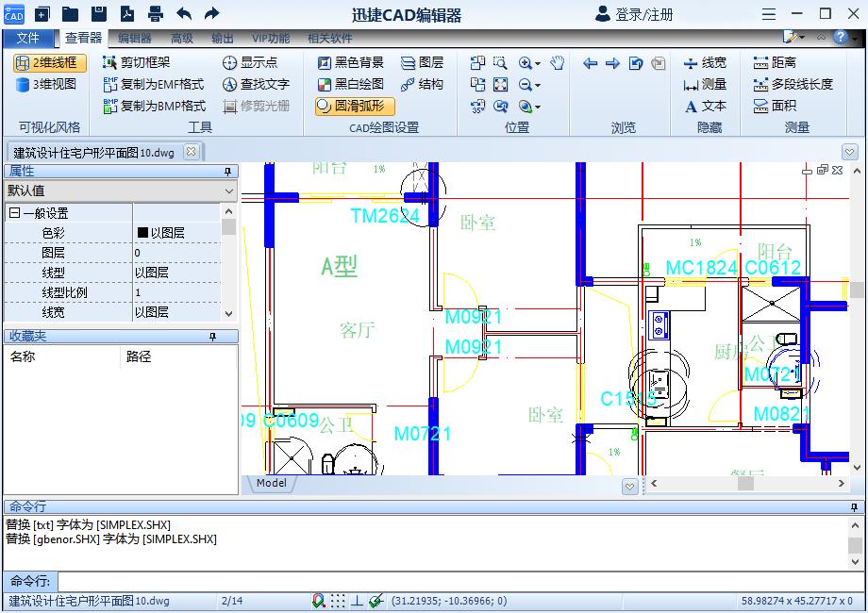
Task: Click the fit-to-window expand arrows icon
Action: (x=500, y=84)
